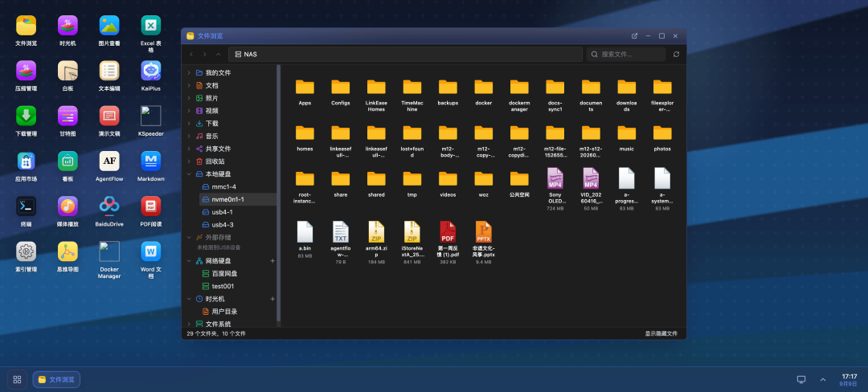Select the usb4-1 drive in sidebar
The height and width of the screenshot is (392, 868).
[x=238, y=212]
